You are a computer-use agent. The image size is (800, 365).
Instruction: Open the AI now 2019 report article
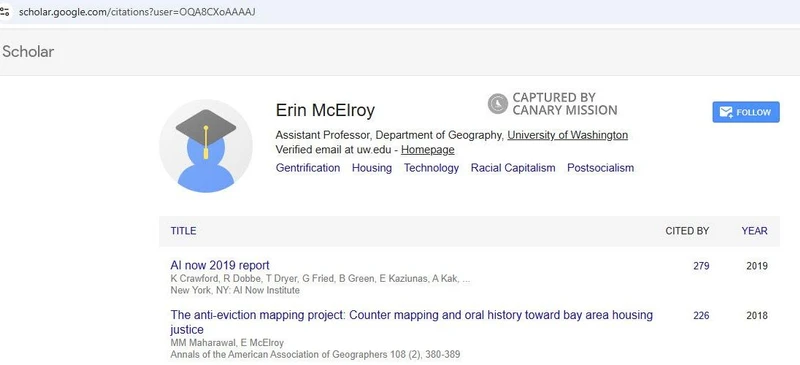point(220,265)
